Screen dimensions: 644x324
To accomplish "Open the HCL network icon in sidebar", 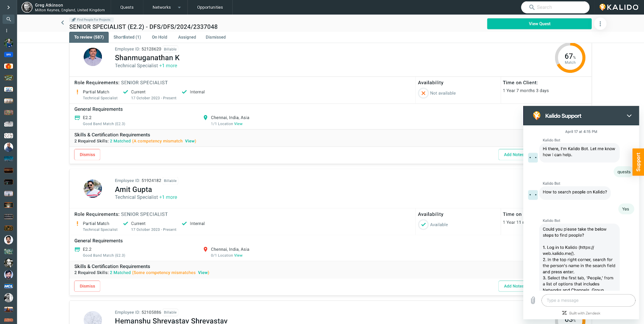I will coord(8,286).
